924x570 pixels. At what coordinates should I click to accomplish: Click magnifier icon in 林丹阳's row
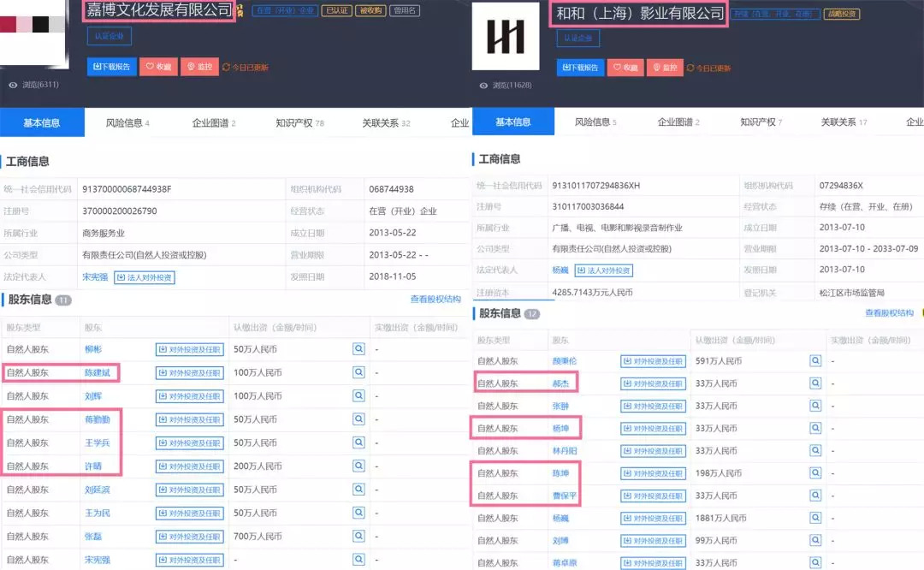point(815,450)
